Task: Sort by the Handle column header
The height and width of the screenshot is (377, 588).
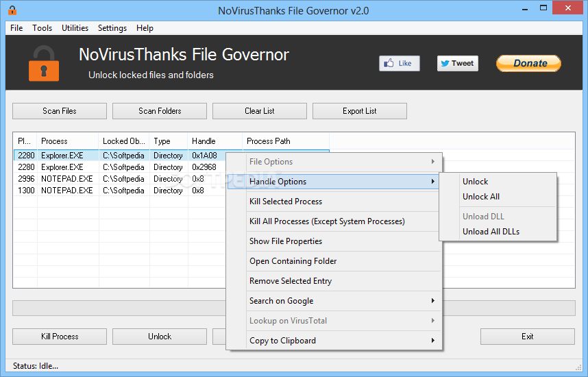Action: [x=215, y=141]
